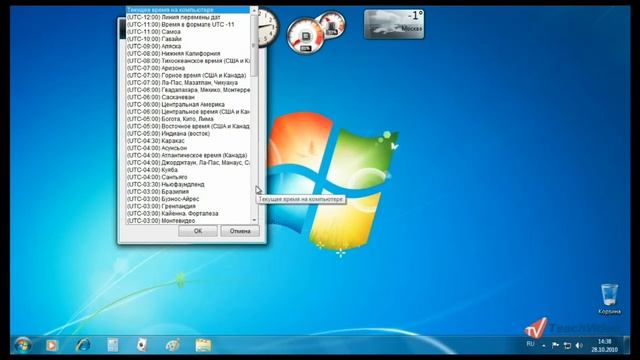Select '(UTC-10:00) Гавайи' time zone

(188, 39)
